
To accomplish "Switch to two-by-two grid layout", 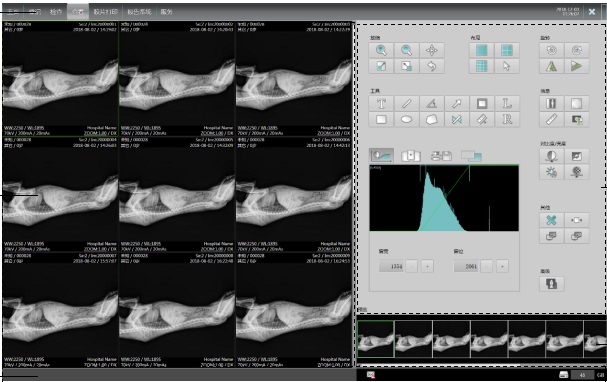I will pos(507,50).
